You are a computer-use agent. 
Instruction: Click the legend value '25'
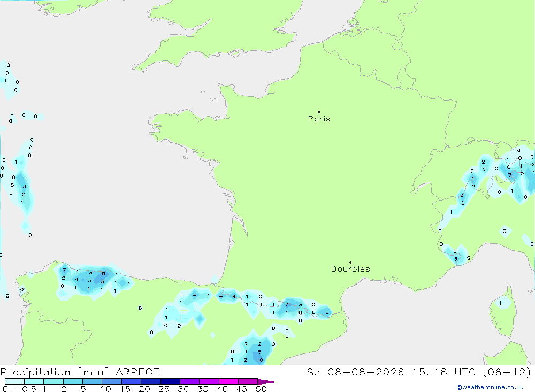tap(164, 389)
